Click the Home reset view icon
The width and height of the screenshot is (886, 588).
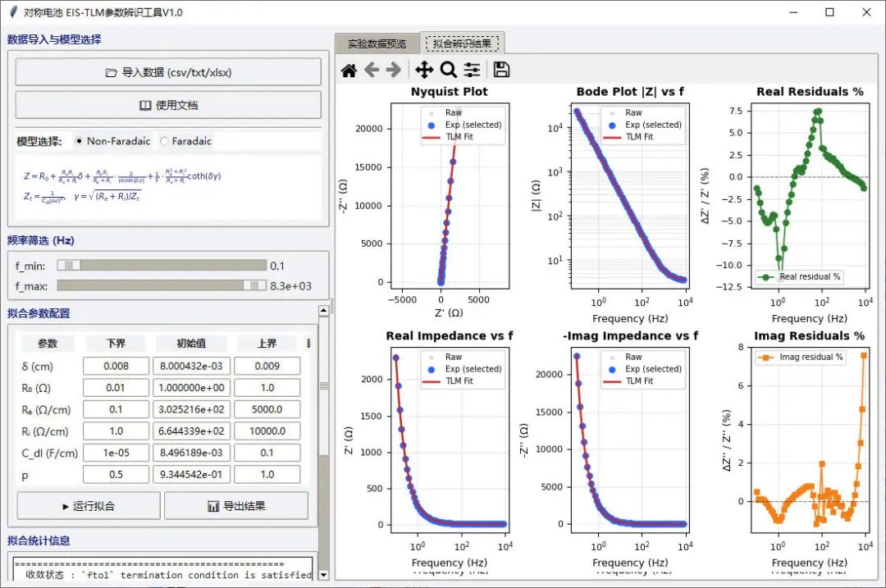click(349, 70)
